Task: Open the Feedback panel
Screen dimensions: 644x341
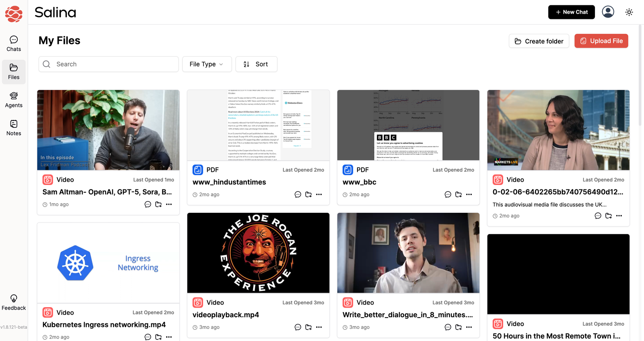Action: 14,303
